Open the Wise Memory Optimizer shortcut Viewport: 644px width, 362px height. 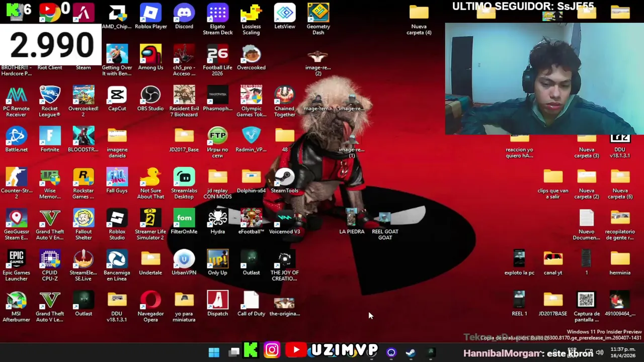[x=50, y=184]
